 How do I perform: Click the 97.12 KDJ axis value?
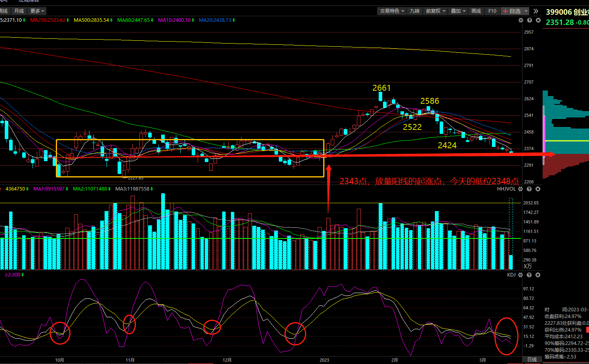528,289
